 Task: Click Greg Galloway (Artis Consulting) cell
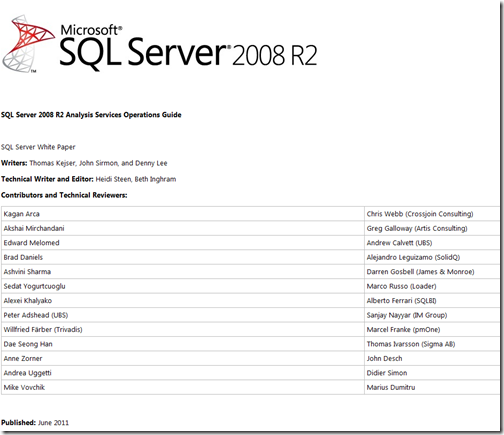pos(432,228)
